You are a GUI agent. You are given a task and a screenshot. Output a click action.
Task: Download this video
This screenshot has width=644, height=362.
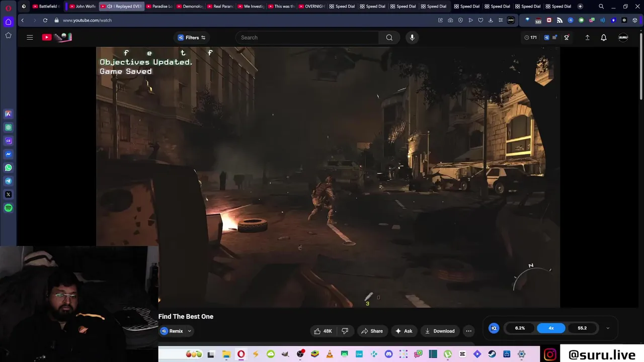pos(440,331)
